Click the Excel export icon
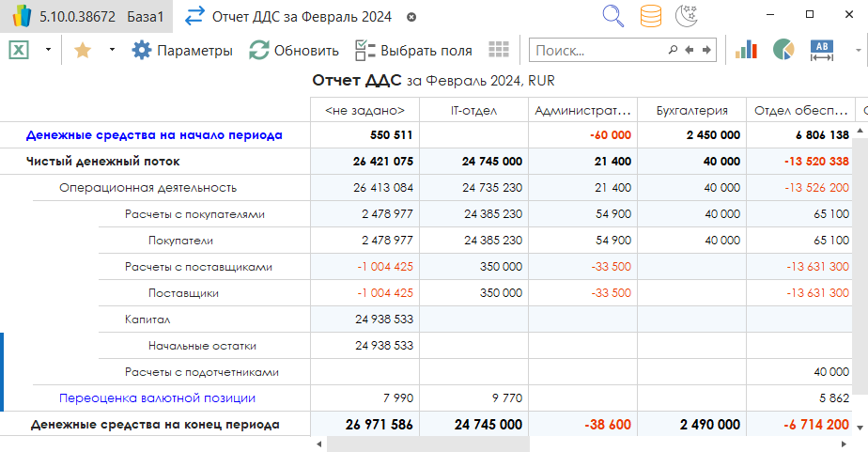868x452 pixels. (18, 50)
